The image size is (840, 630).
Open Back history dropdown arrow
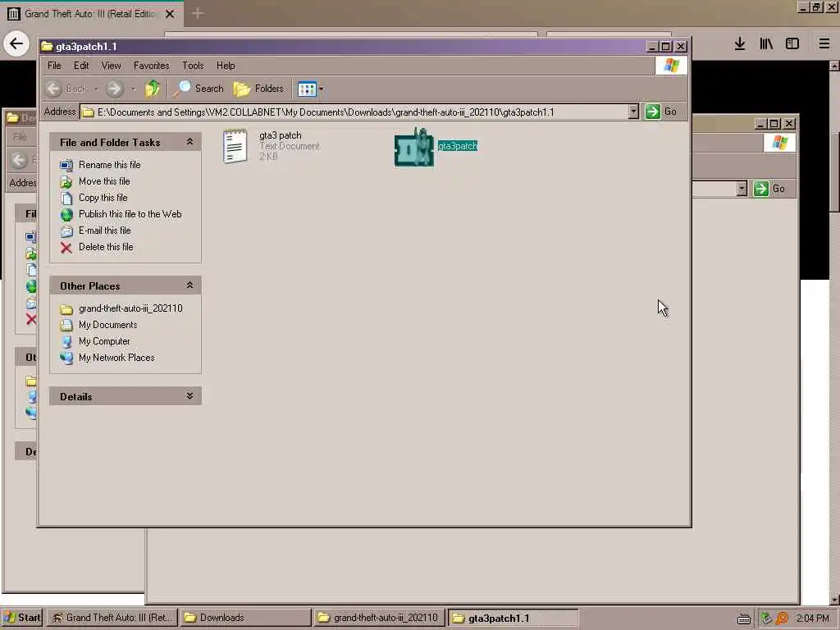click(x=96, y=89)
